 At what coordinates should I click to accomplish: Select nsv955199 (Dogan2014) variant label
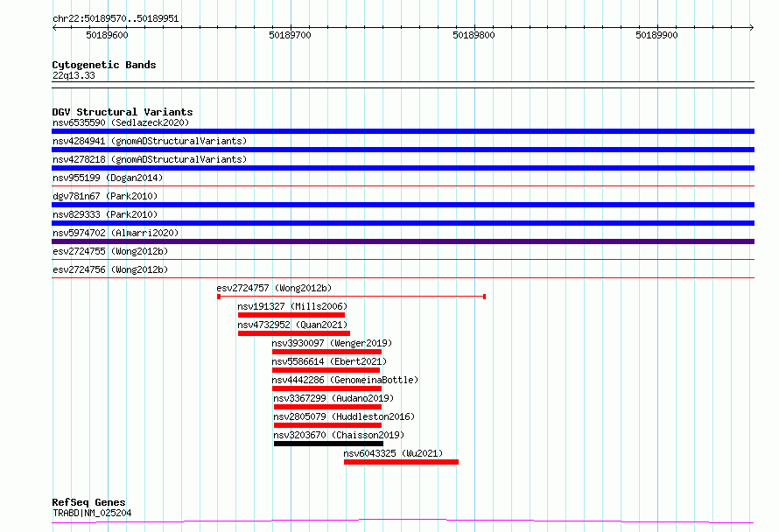coord(108,178)
